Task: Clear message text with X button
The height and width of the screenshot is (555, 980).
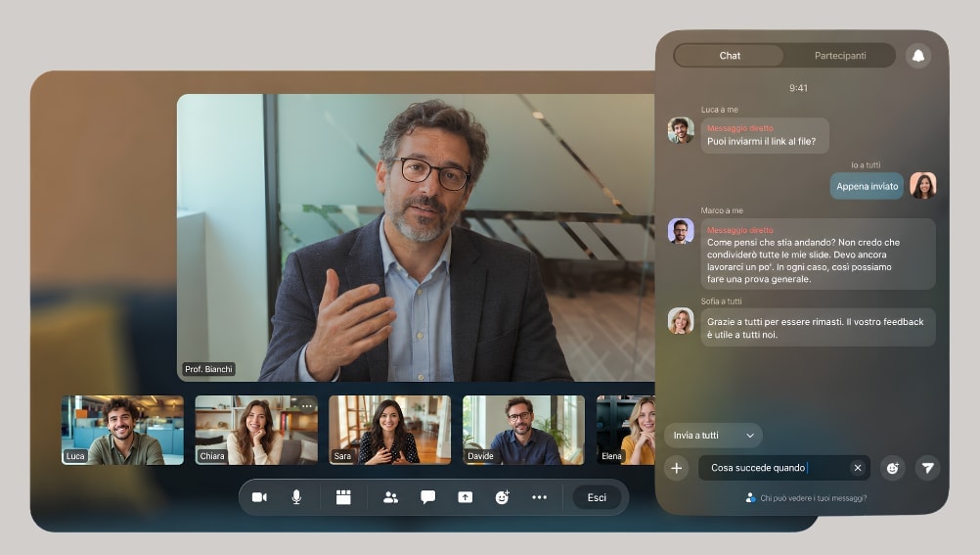Action: click(x=858, y=468)
